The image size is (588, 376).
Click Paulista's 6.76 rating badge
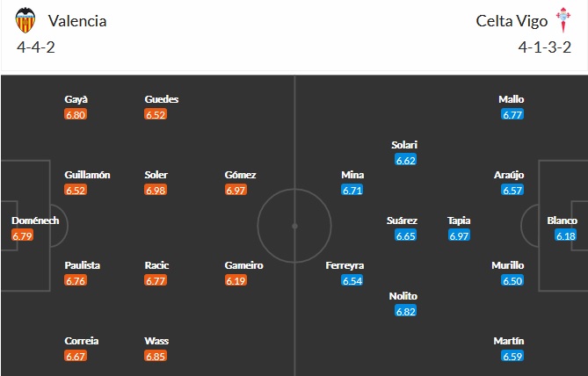point(76,280)
